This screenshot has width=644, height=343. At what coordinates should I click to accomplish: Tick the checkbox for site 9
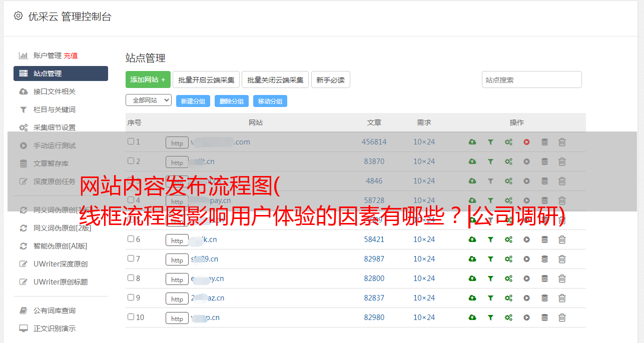(131, 297)
